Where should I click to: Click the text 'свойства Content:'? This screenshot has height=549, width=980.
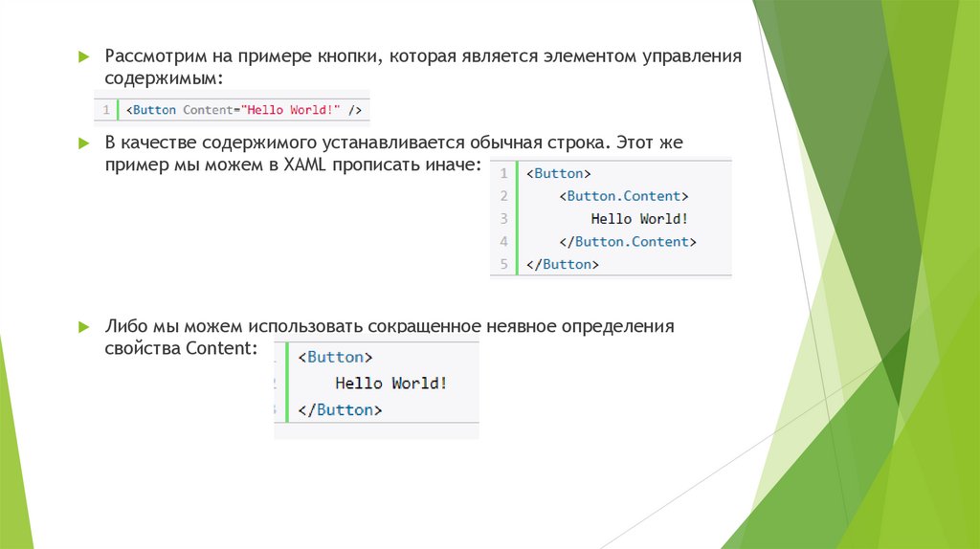[x=181, y=348]
